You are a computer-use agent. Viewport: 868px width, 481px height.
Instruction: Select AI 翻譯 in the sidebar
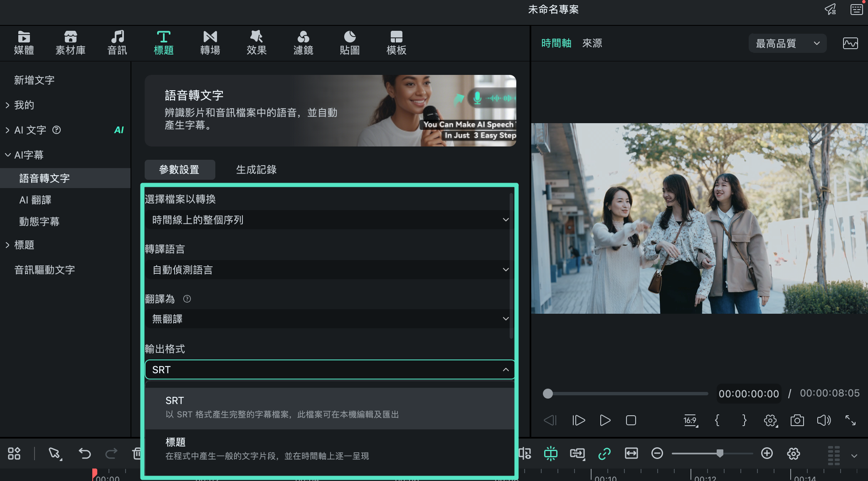pos(35,200)
